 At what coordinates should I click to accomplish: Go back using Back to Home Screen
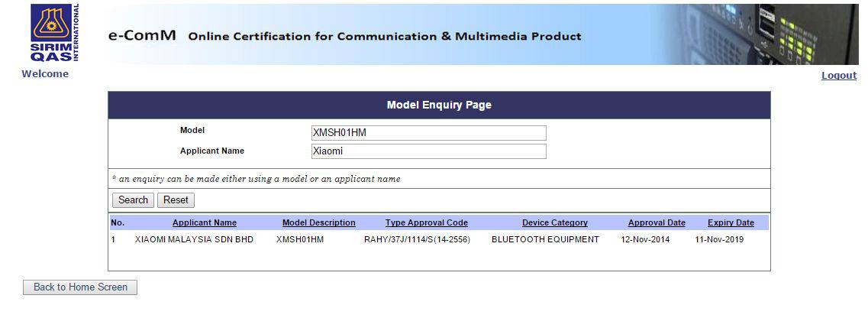coord(80,287)
